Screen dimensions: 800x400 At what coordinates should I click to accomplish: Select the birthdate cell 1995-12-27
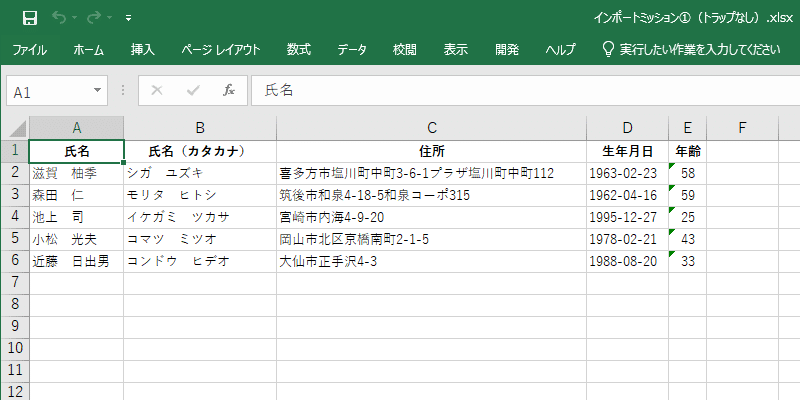(628, 217)
